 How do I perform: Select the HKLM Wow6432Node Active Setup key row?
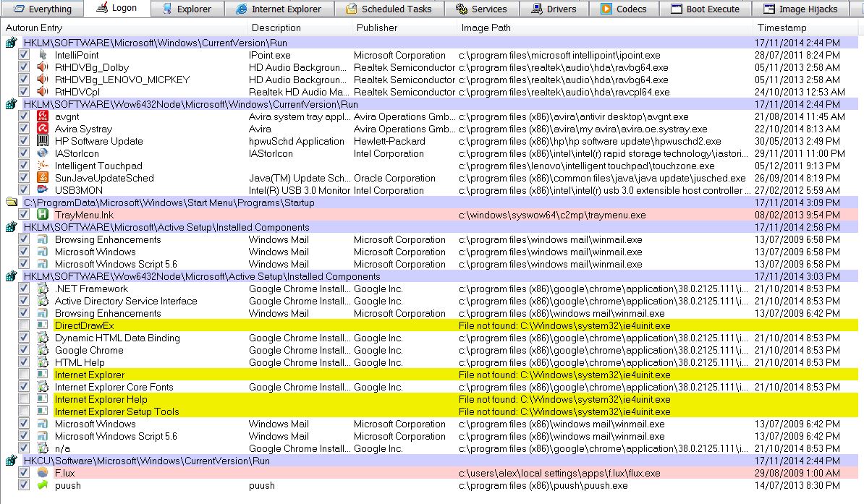tap(201, 276)
